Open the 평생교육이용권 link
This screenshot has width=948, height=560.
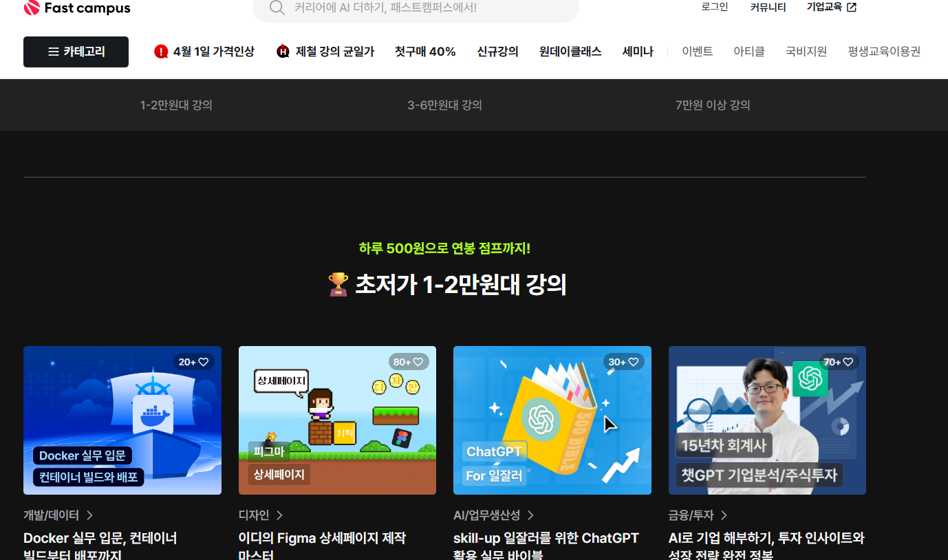[884, 52]
